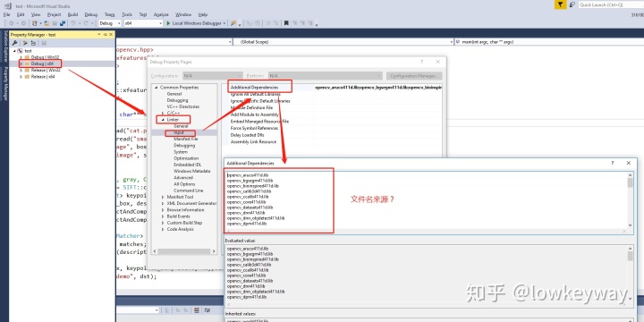Start Local Windows Debugger green arrow
Viewport: 644px width, 322px height.
168,23
